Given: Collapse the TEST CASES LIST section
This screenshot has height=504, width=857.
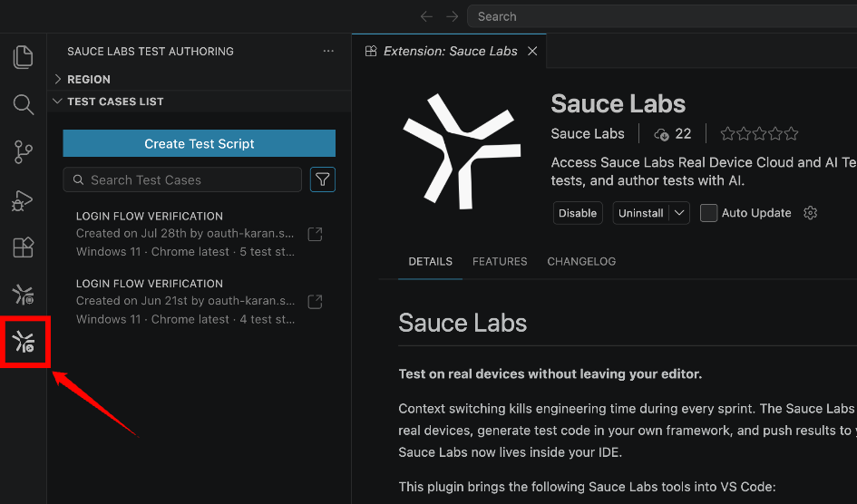Looking at the screenshot, I should 199,102.
